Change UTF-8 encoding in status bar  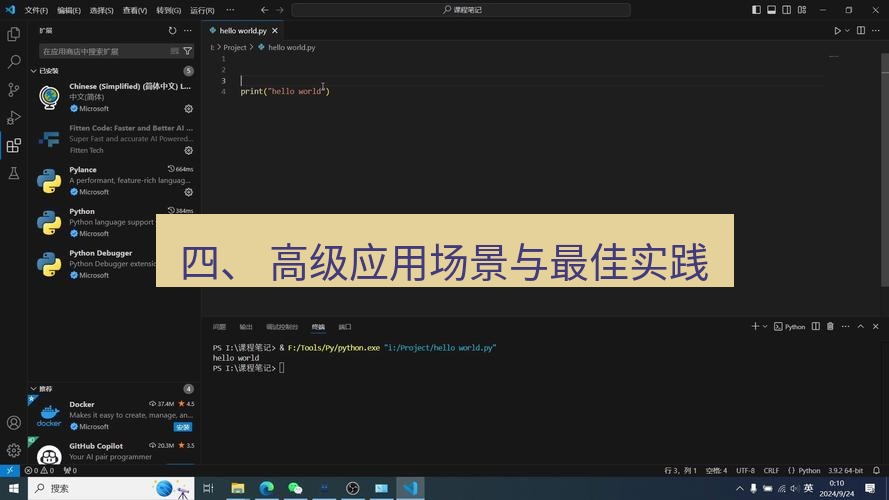[746, 471]
